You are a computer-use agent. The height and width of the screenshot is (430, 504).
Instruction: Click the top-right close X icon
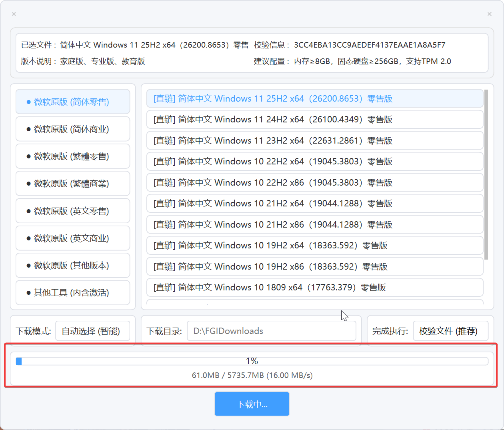490,14
